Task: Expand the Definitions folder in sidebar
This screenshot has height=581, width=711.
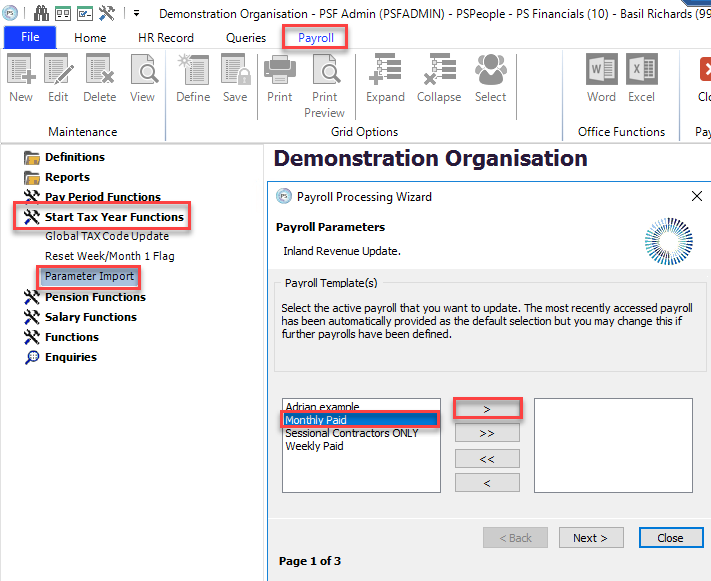Action: click(x=74, y=157)
